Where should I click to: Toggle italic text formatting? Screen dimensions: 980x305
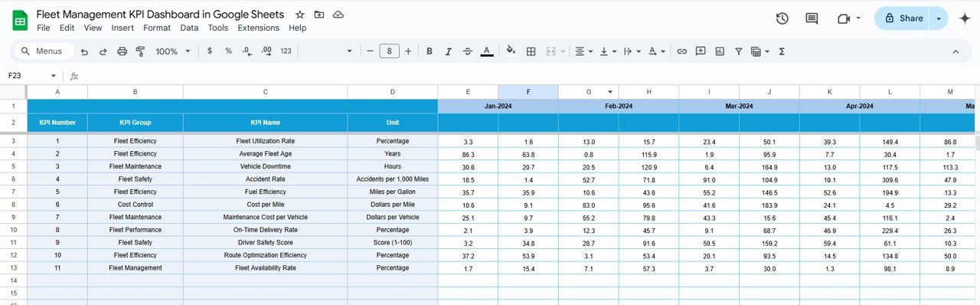(x=449, y=51)
